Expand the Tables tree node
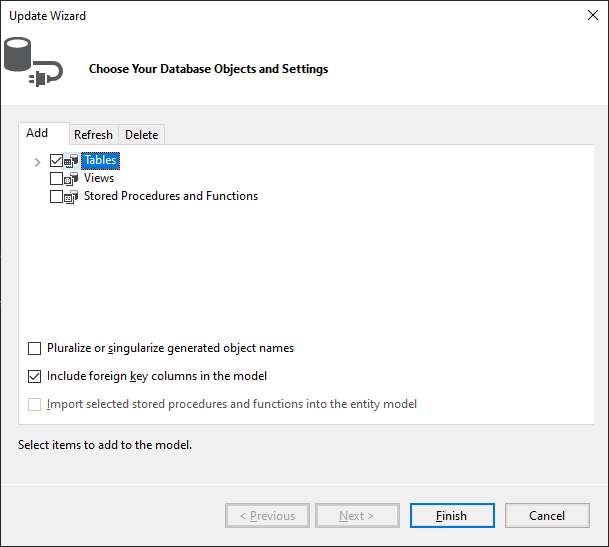Viewport: 609px width, 547px height. click(x=37, y=162)
